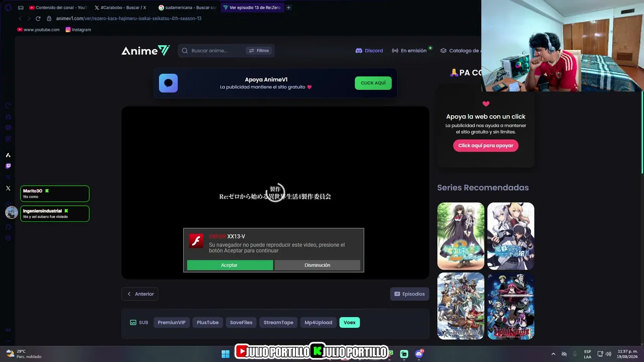Viewport: 644px width, 362px height.
Task: Focus the Buscar anime search field
Action: point(216,51)
